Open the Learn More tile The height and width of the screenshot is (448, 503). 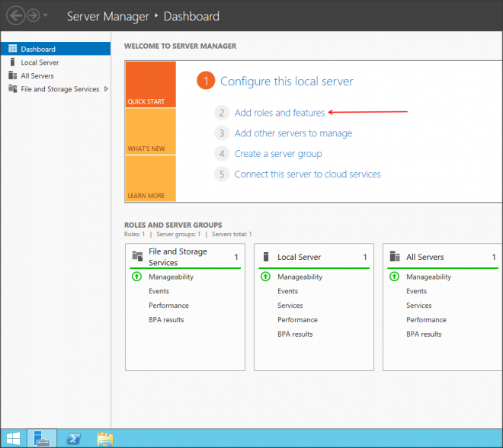150,179
